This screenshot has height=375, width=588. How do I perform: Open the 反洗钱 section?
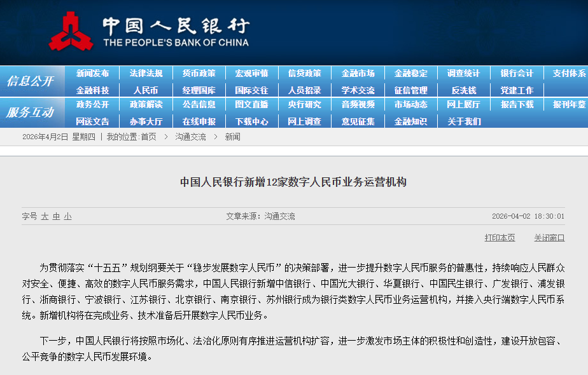point(464,90)
